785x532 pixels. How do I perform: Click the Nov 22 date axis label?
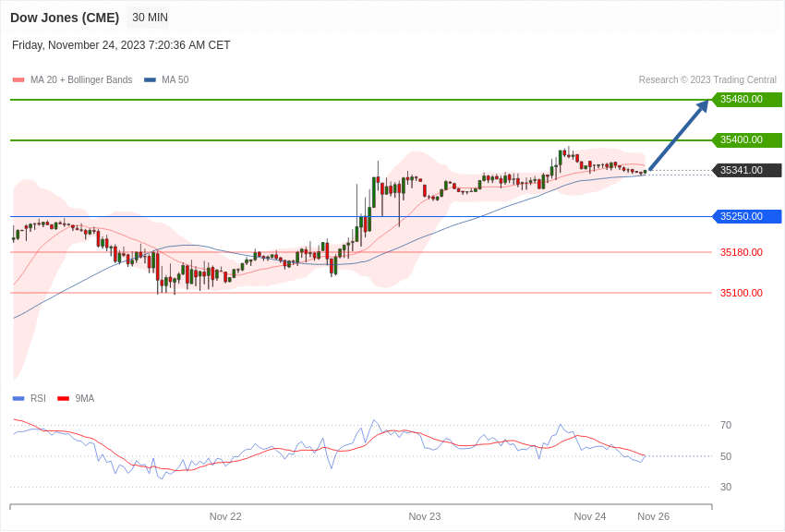225,516
